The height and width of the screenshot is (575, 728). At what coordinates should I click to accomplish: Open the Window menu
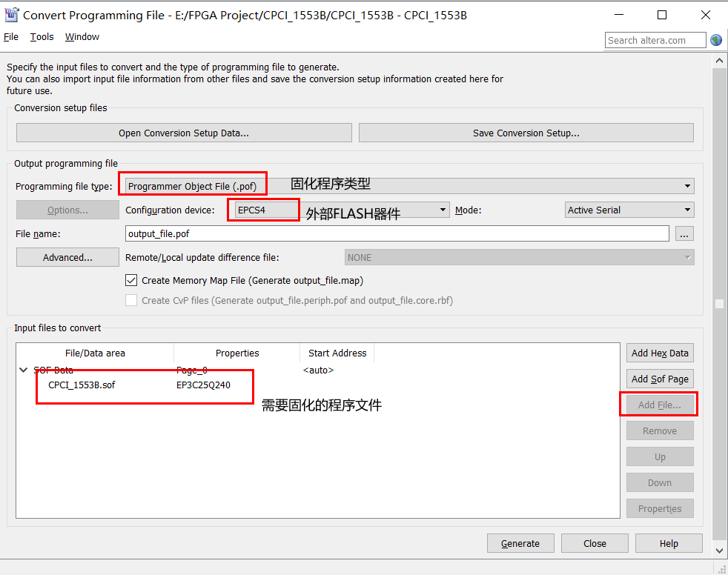[x=82, y=36]
